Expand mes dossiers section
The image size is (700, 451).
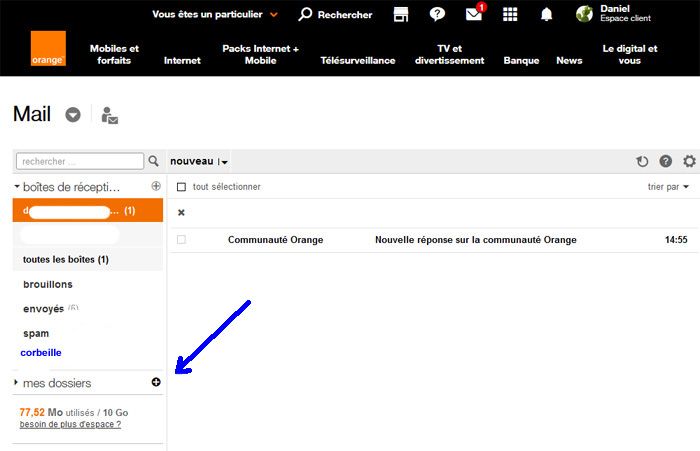tap(16, 382)
